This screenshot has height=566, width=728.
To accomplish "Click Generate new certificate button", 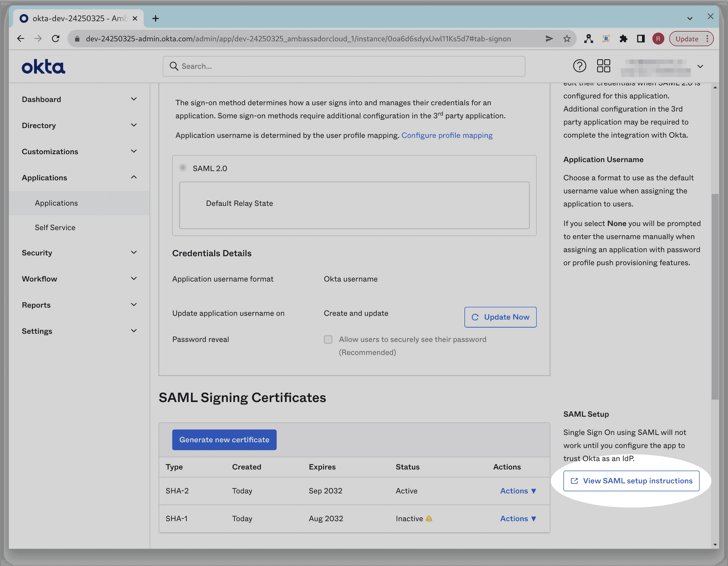I will 224,440.
